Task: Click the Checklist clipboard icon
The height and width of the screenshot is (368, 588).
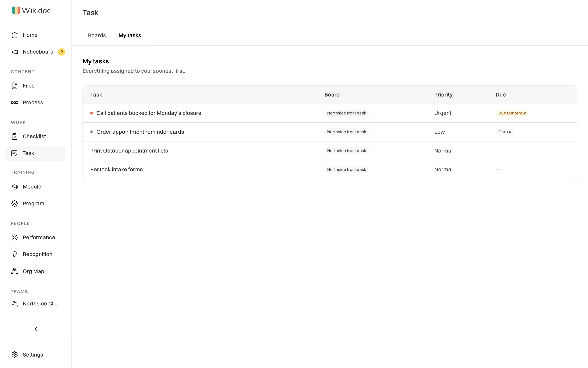Action: pos(14,136)
